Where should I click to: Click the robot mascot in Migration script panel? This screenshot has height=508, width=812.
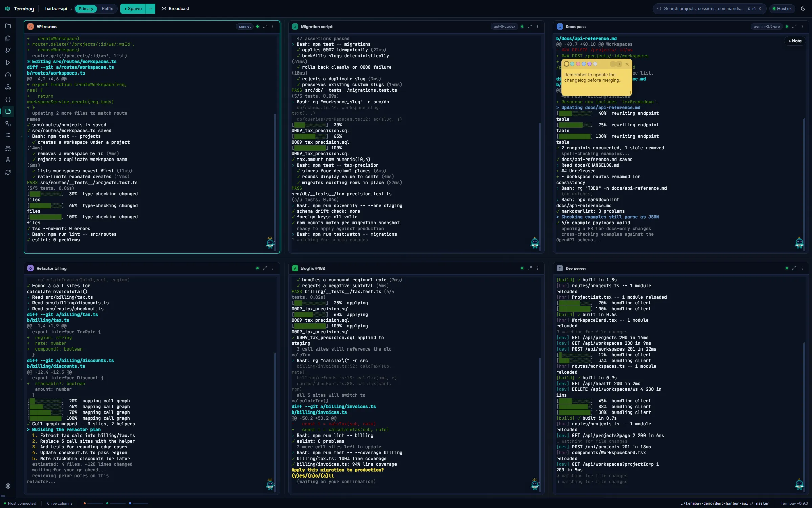coord(535,242)
